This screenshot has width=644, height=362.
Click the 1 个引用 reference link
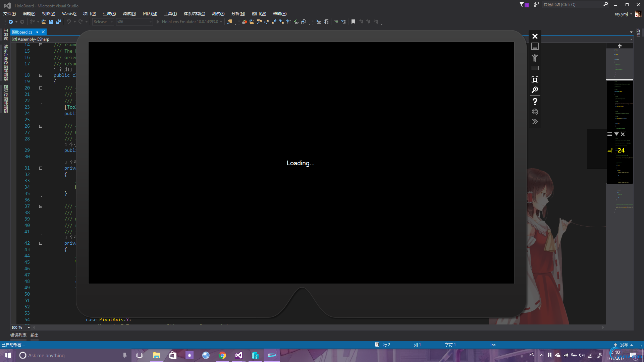(x=63, y=70)
